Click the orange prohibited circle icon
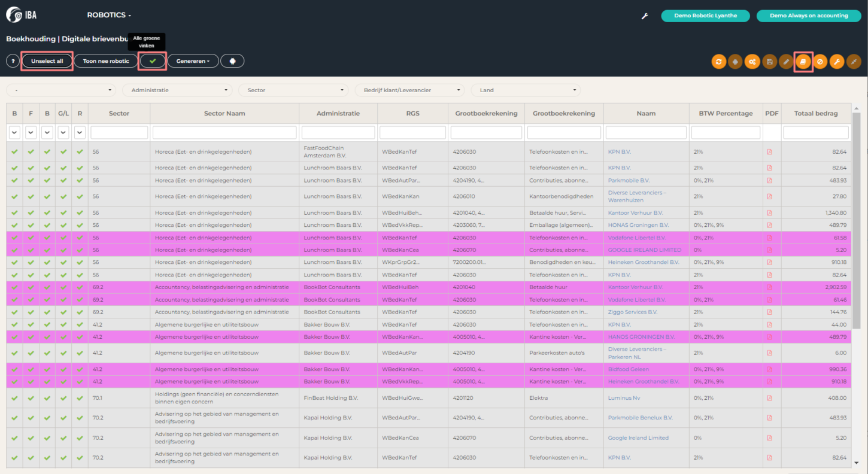Screen dimensions: 868x474 click(x=820, y=62)
